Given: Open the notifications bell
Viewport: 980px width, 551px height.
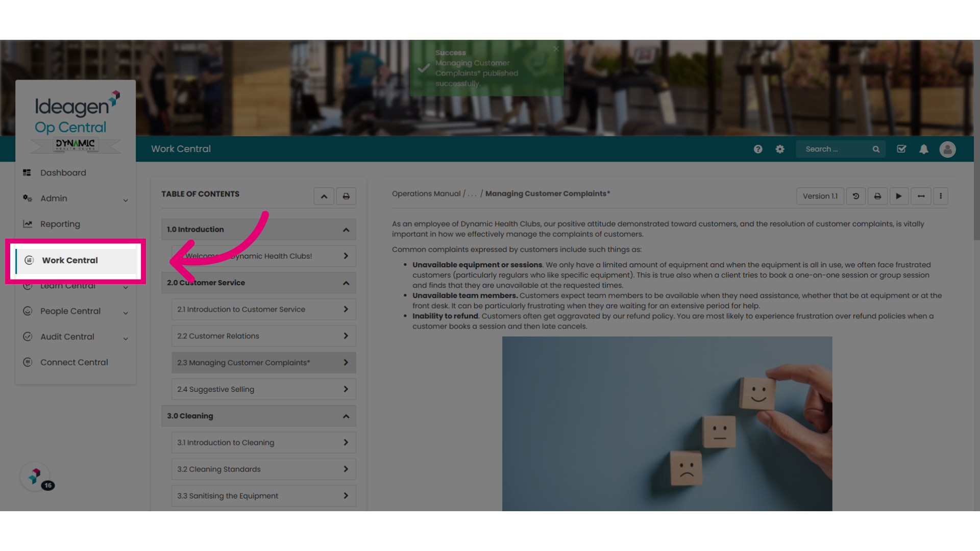Looking at the screenshot, I should pos(924,149).
